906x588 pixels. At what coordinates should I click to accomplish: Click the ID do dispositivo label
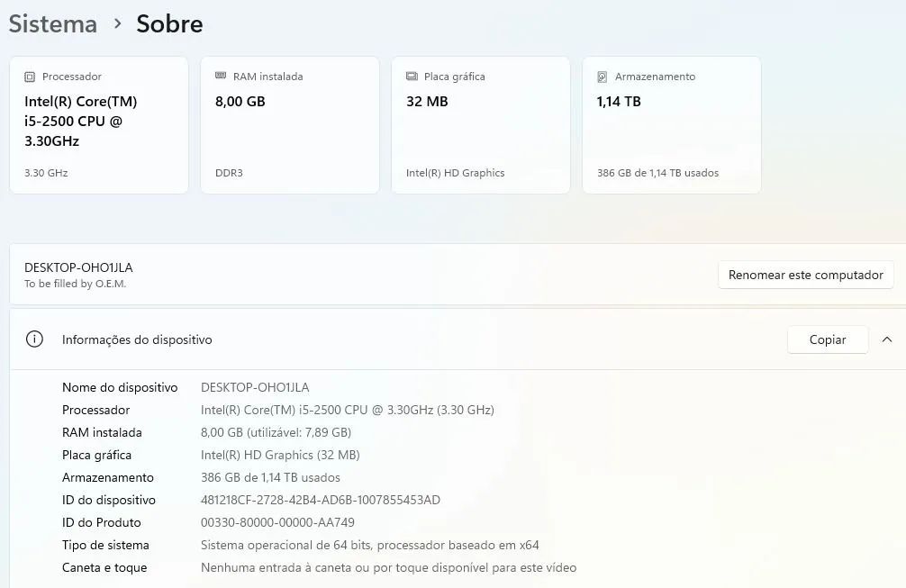tap(109, 500)
